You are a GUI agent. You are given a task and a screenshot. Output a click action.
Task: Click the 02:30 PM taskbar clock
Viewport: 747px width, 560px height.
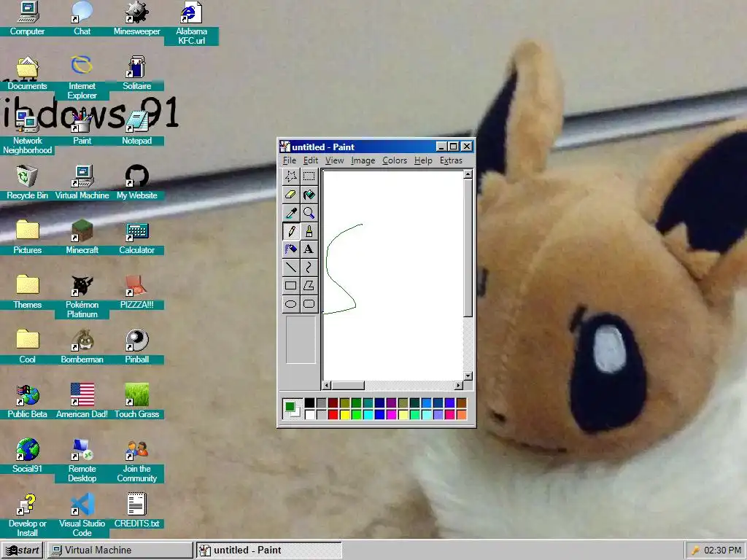(x=722, y=550)
